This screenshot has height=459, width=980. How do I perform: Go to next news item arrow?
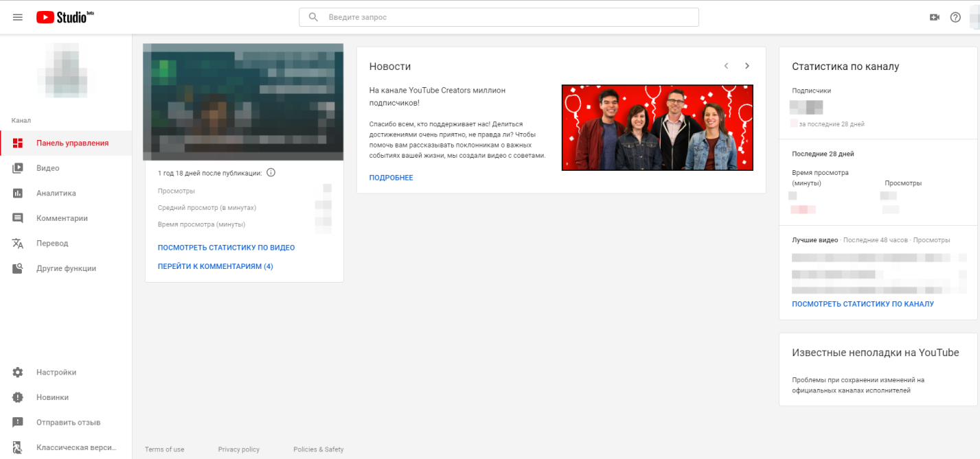coord(747,66)
